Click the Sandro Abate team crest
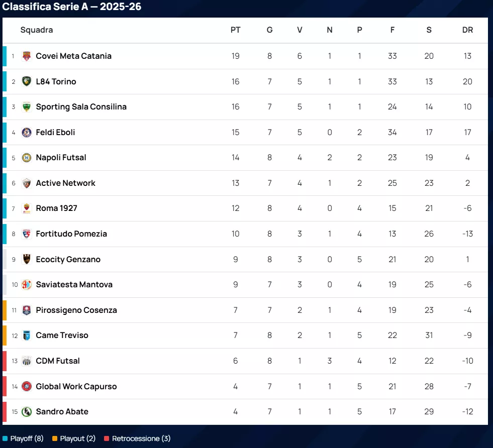This screenshot has height=448, width=493. [27, 412]
